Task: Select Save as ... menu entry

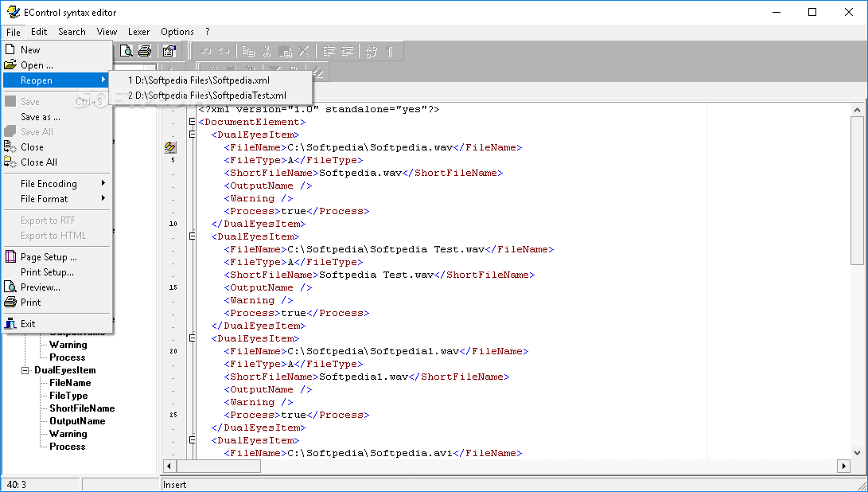Action: tap(57, 117)
